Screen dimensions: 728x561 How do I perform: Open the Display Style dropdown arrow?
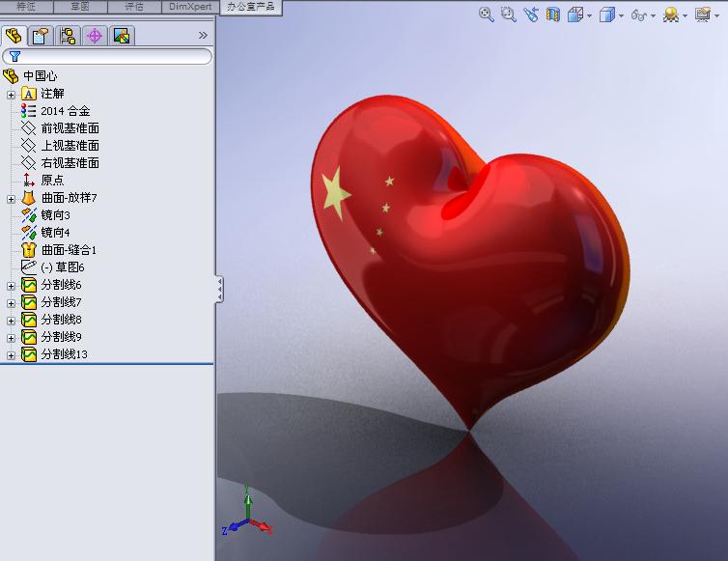tap(621, 15)
